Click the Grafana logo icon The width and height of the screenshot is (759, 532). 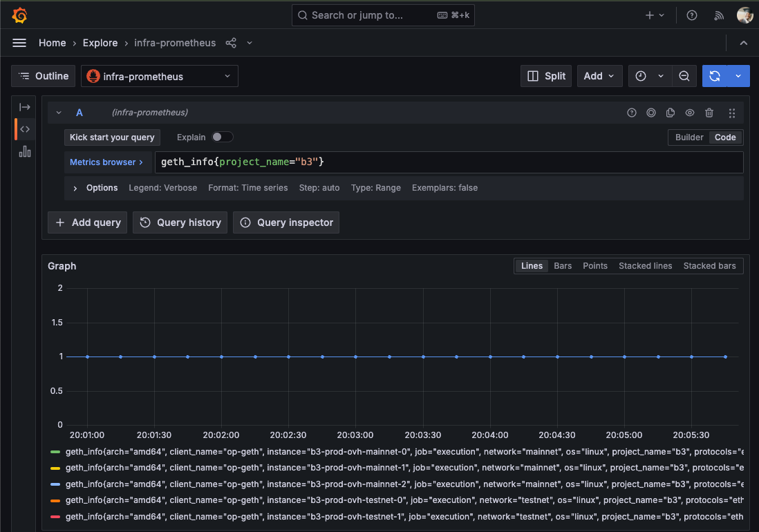tap(19, 15)
